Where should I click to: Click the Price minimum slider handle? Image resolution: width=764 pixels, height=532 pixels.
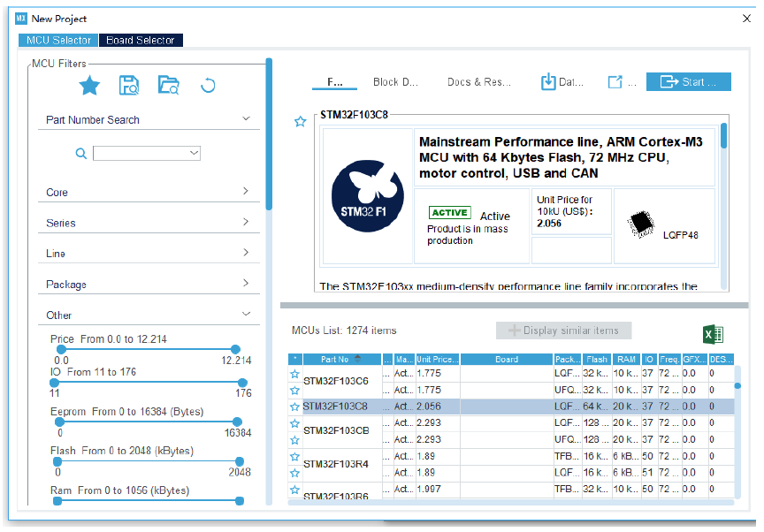[61, 349]
